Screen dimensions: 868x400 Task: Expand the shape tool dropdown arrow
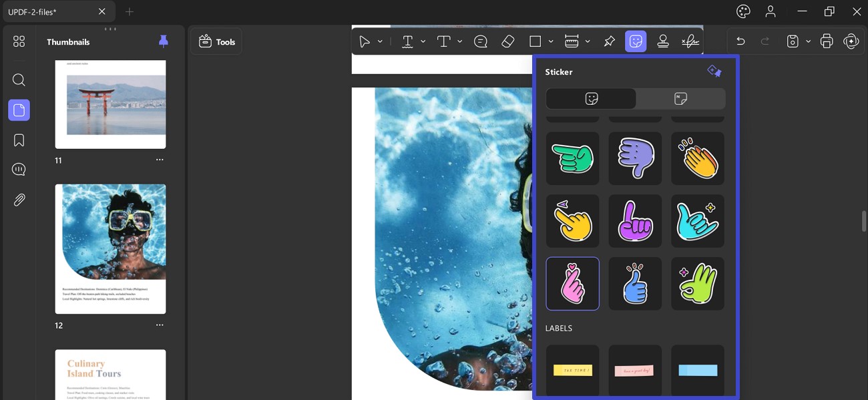(x=551, y=41)
